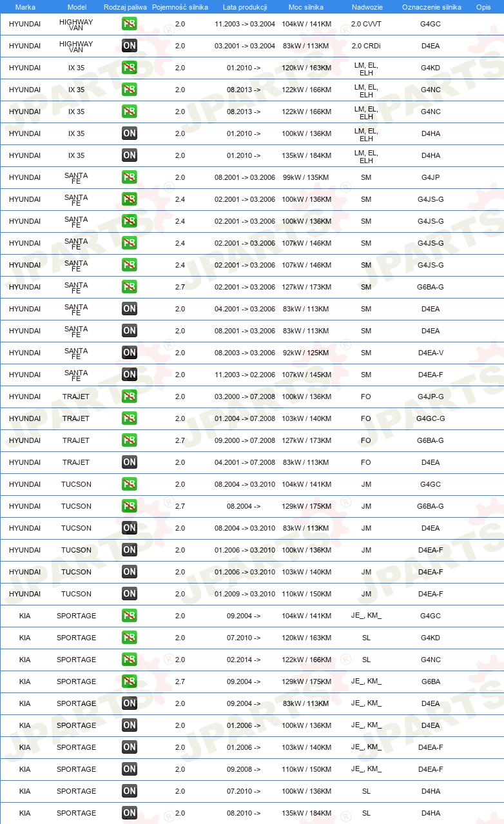Image resolution: width=504 pixels, height=824 pixels.
Task: Click the Opis column header
Action: tap(483, 7)
